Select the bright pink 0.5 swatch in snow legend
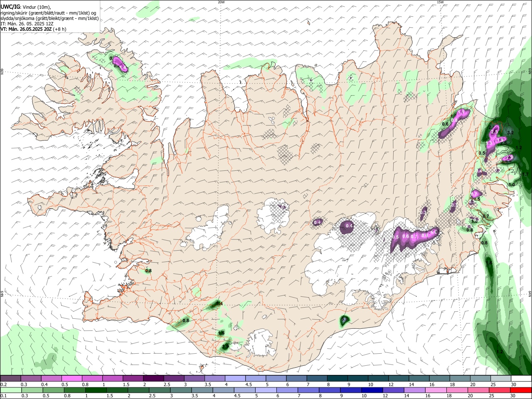Image resolution: width=532 pixels, height=399 pixels. pyautogui.click(x=71, y=379)
